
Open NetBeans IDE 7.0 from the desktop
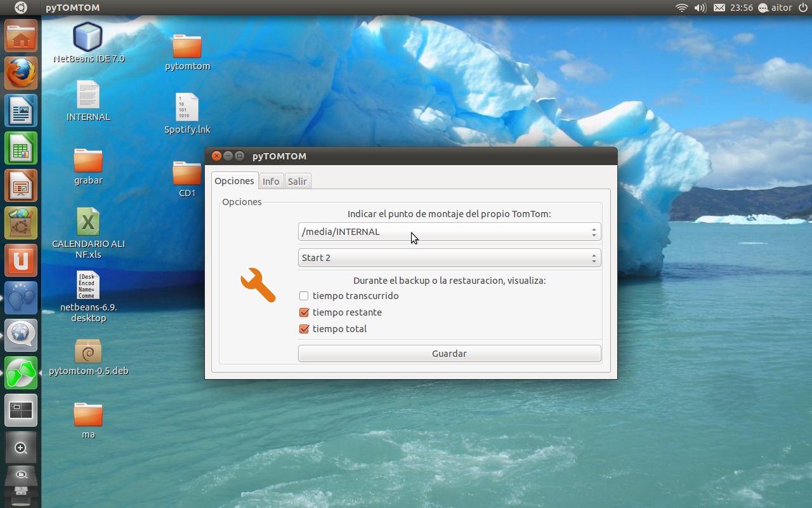tap(88, 37)
